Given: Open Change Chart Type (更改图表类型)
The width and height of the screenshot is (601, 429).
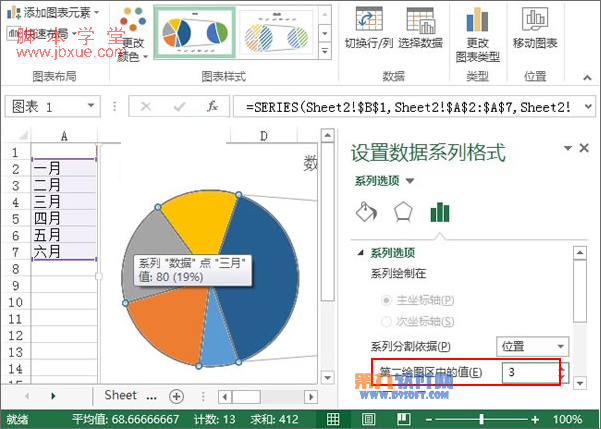Looking at the screenshot, I should [x=477, y=24].
